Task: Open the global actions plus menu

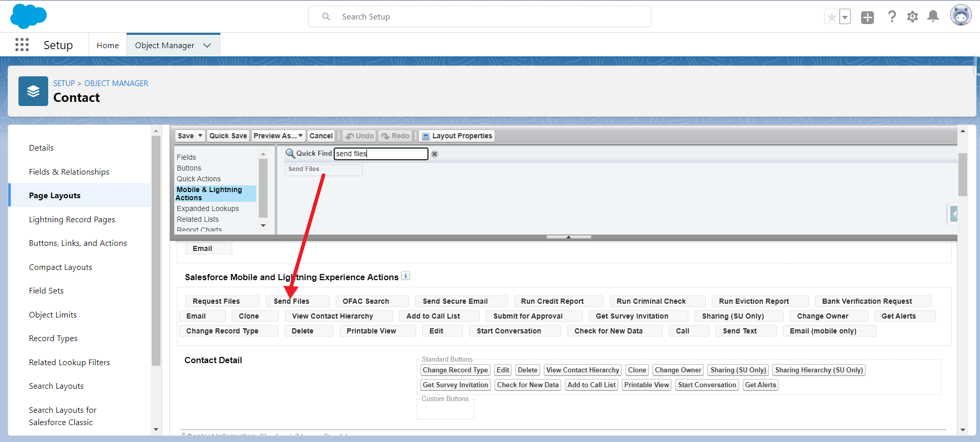Action: coord(867,17)
